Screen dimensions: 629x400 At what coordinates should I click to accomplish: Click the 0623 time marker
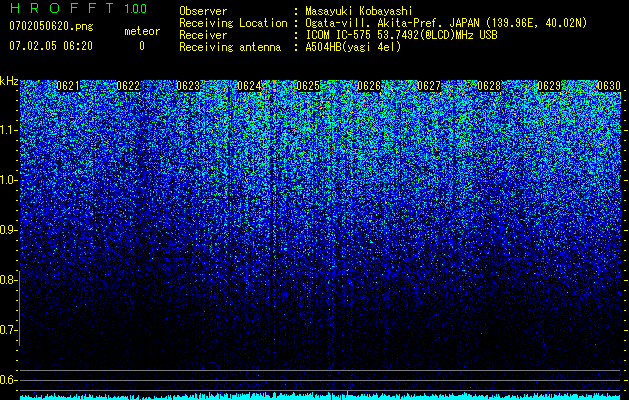pyautogui.click(x=188, y=86)
